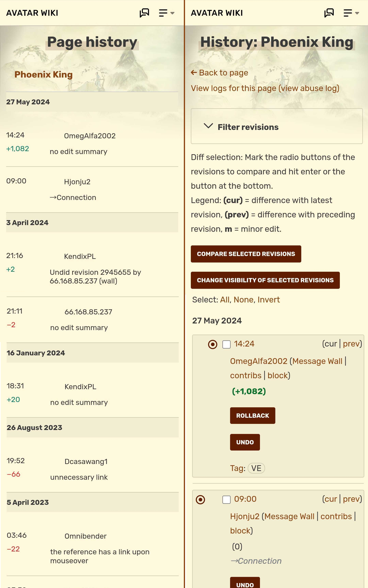This screenshot has width=368, height=588.
Task: Tick the checkbox beside the 14:24 revision
Action: click(226, 344)
